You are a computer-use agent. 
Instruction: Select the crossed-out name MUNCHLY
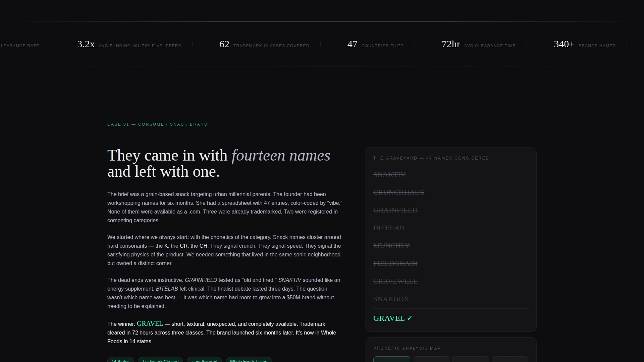coord(391,246)
